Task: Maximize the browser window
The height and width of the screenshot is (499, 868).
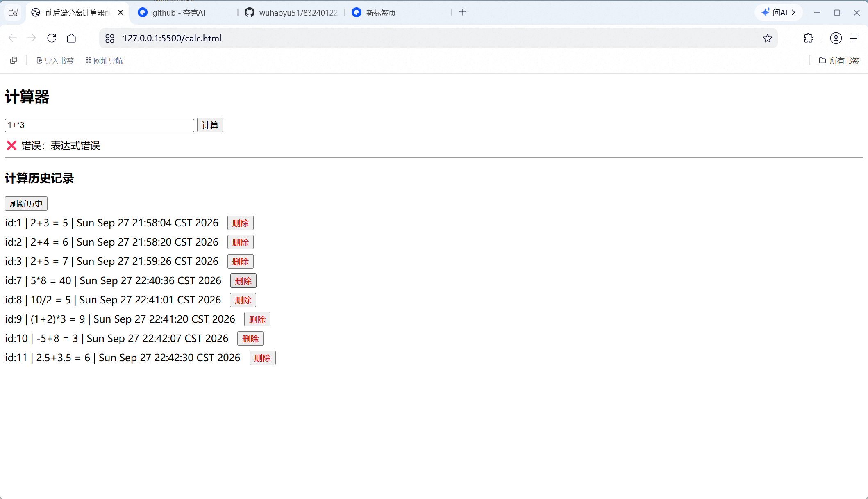Action: pyautogui.click(x=837, y=12)
